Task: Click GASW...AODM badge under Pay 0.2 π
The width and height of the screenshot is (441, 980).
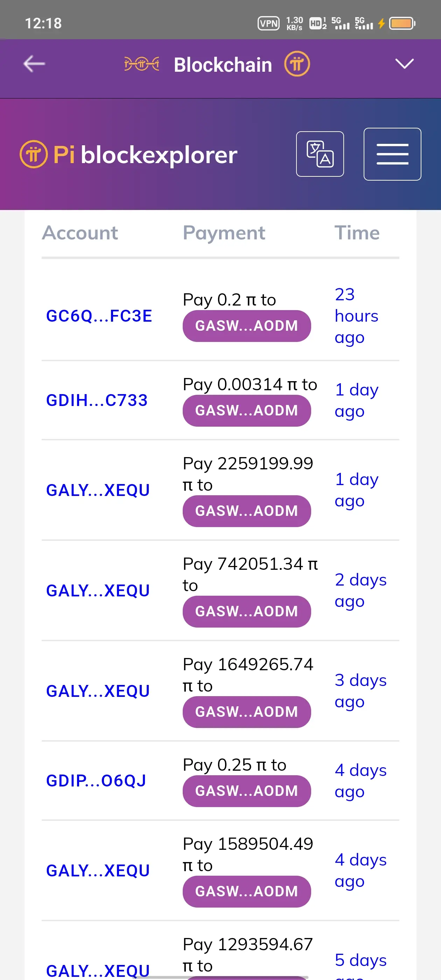Action: [x=246, y=326]
